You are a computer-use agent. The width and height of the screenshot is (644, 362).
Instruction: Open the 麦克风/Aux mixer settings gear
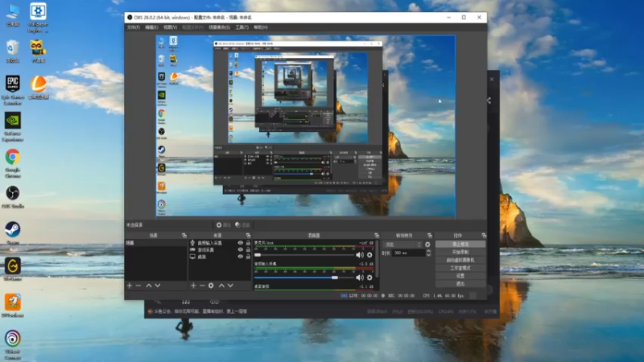click(x=369, y=255)
